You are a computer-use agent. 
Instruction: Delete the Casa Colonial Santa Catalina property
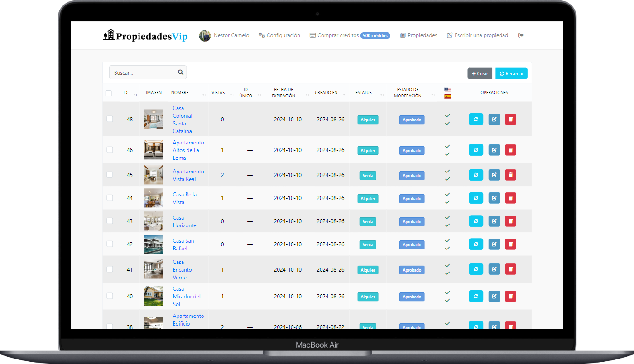(x=510, y=120)
